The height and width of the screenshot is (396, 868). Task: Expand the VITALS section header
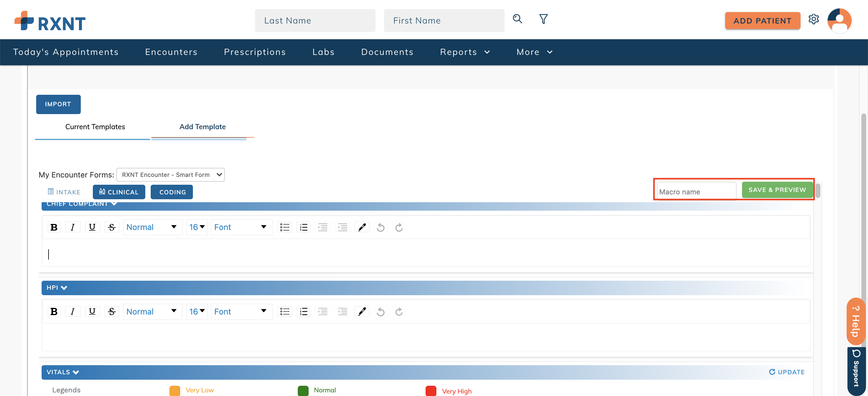[75, 372]
